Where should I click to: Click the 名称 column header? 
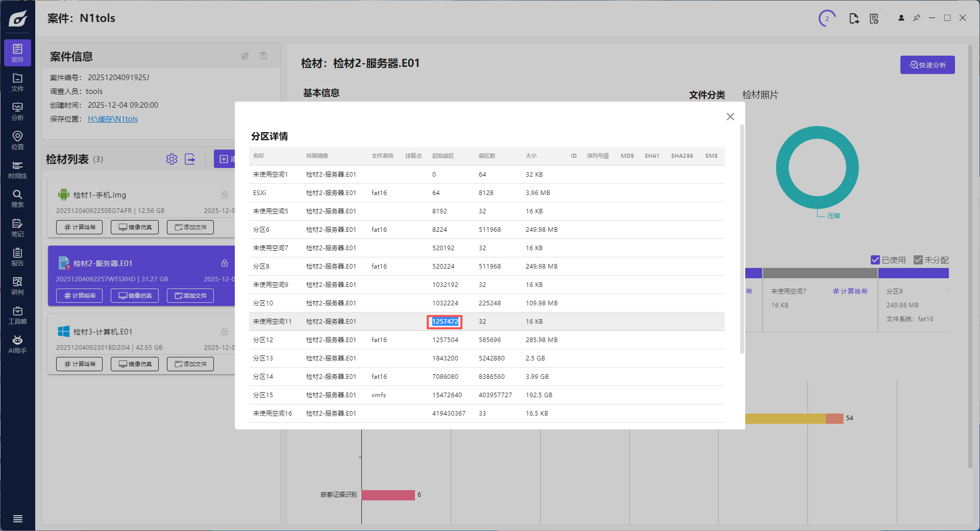259,156
